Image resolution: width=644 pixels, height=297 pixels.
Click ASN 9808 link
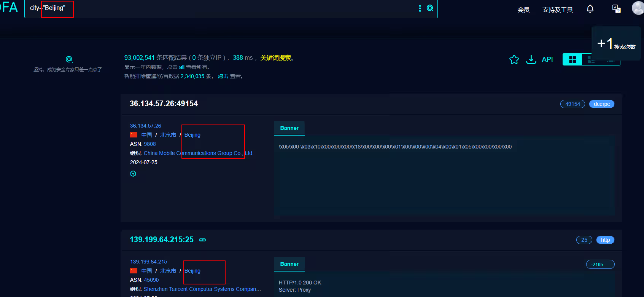150,144
